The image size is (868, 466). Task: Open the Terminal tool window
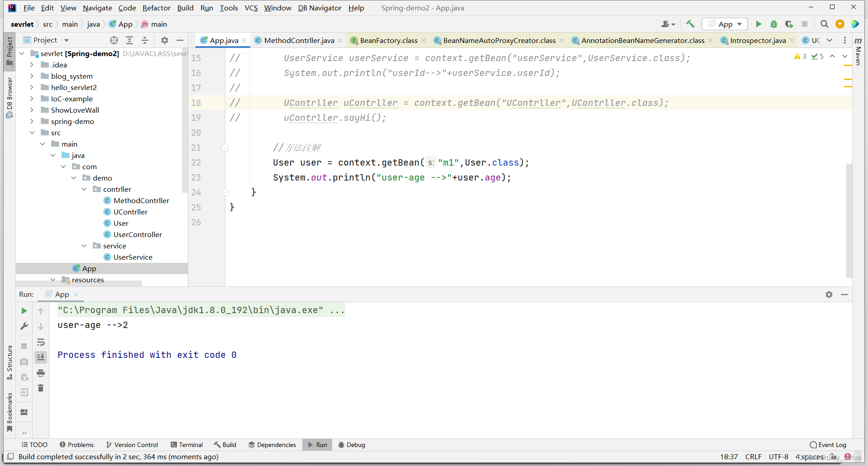point(187,445)
